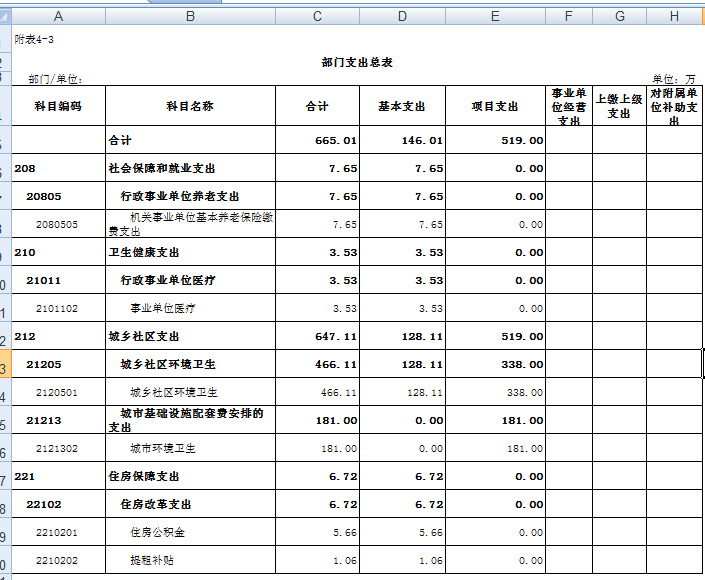Click code cell 2080505
Image resolution: width=705 pixels, height=580 pixels.
[58, 224]
